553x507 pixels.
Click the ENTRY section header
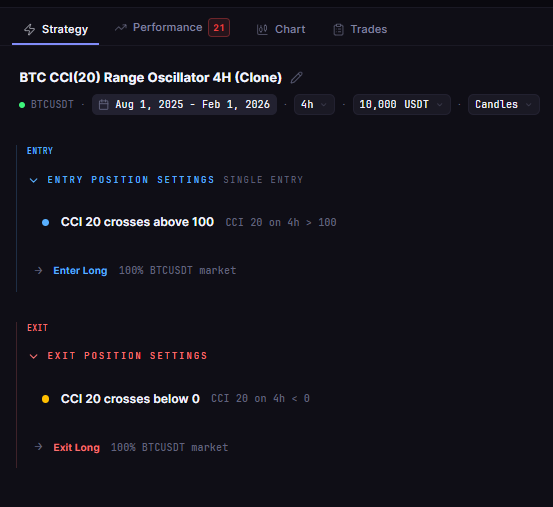tap(40, 151)
